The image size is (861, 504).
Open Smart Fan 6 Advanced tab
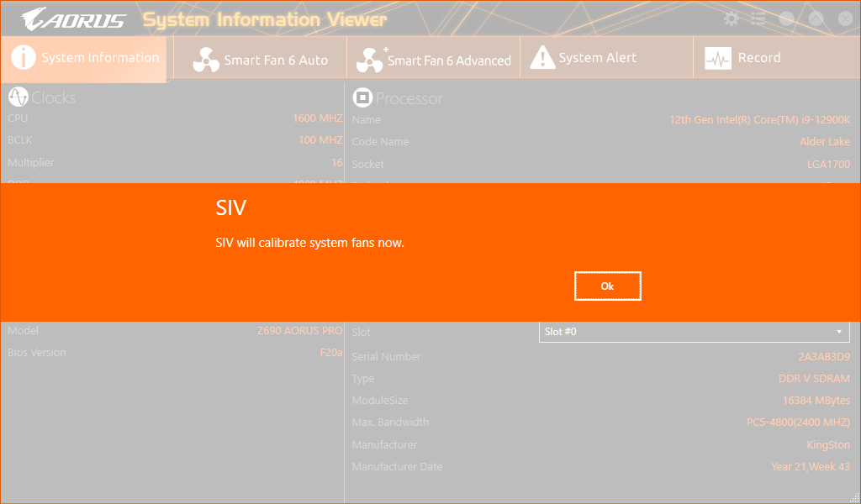[x=433, y=60]
